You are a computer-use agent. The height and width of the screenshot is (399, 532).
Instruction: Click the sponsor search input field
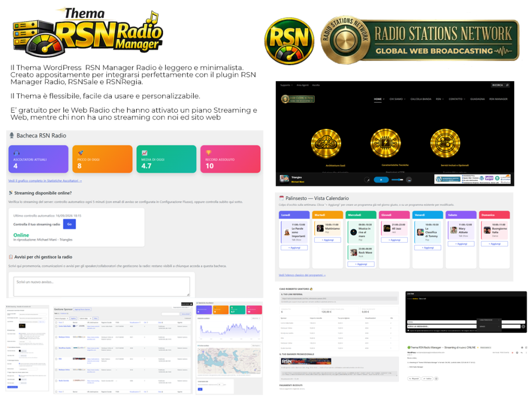(x=170, y=314)
